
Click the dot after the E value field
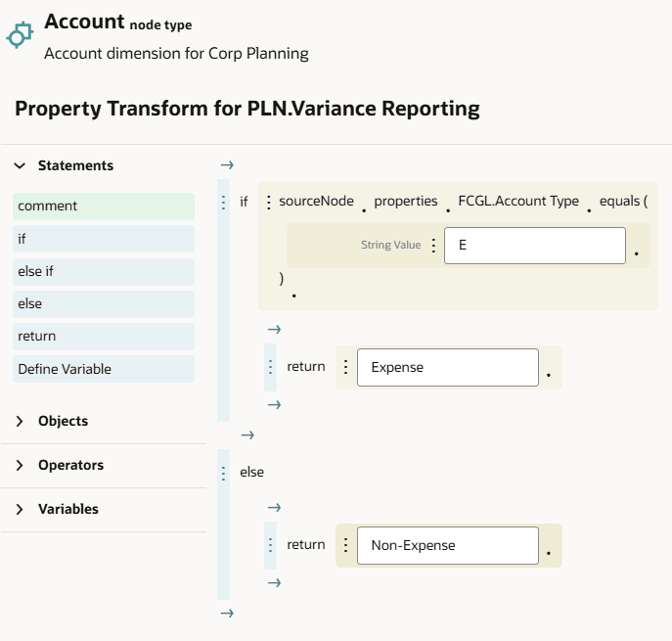(x=637, y=253)
